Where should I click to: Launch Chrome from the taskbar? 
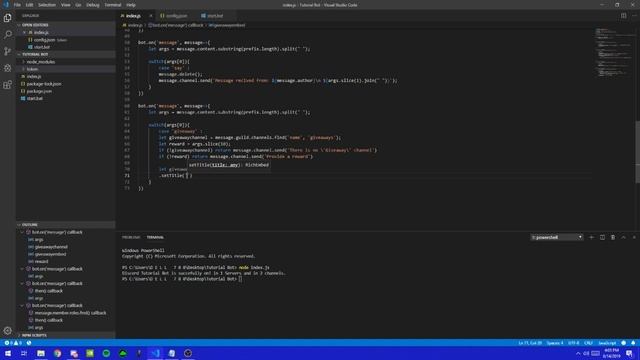(57, 353)
